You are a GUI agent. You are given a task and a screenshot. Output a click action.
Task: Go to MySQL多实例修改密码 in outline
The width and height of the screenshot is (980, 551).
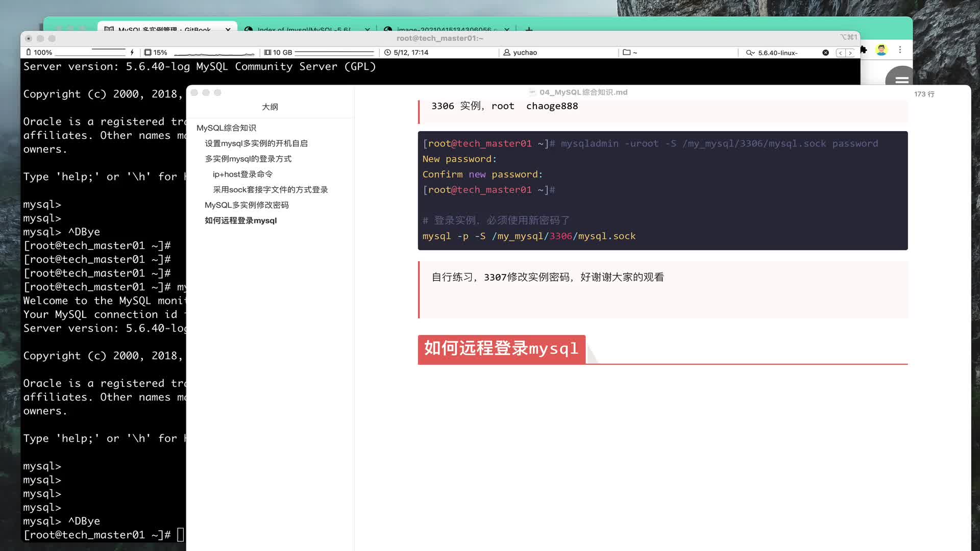247,205
